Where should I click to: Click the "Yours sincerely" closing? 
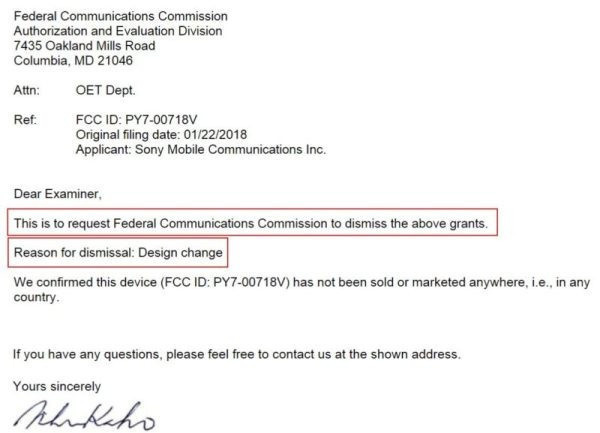click(57, 386)
